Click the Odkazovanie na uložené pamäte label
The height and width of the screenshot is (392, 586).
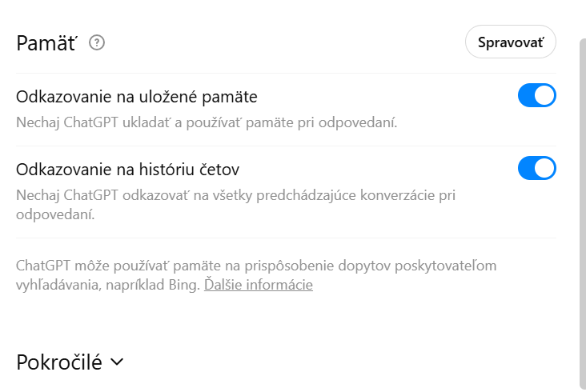click(x=137, y=97)
